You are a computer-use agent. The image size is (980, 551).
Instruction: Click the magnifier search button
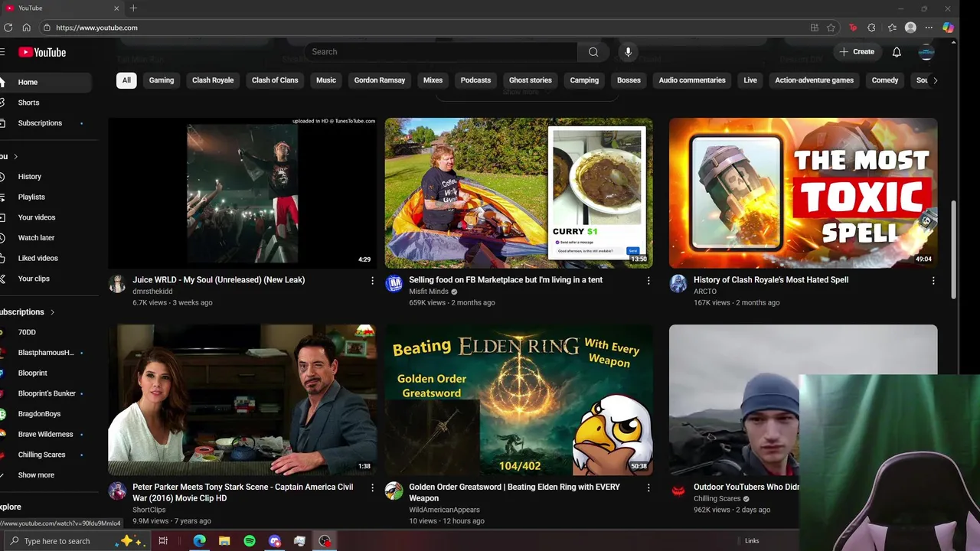[593, 52]
